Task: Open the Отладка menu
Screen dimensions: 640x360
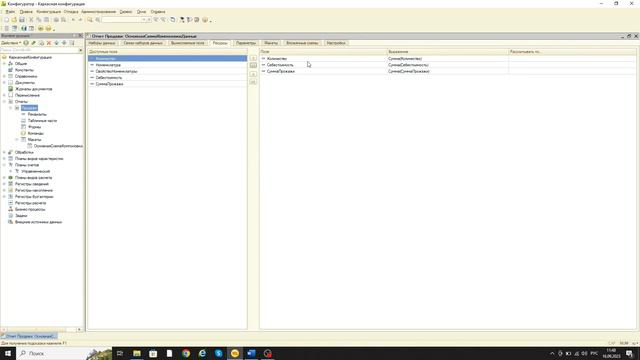Action: pyautogui.click(x=71, y=12)
